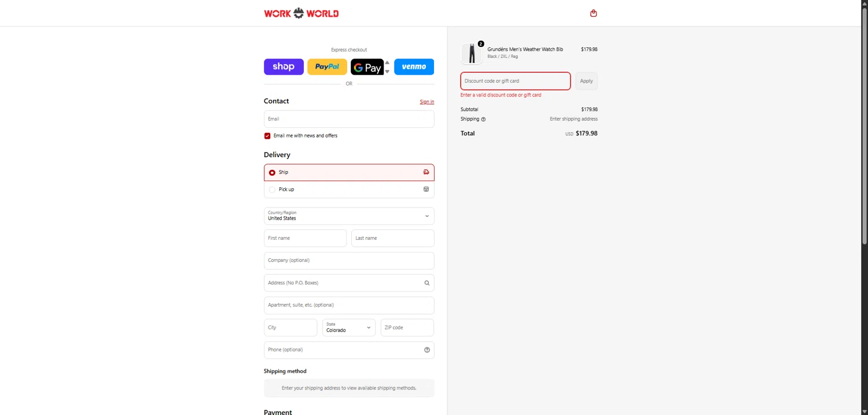Pay with PayPal express button
868x415 pixels.
[327, 66]
